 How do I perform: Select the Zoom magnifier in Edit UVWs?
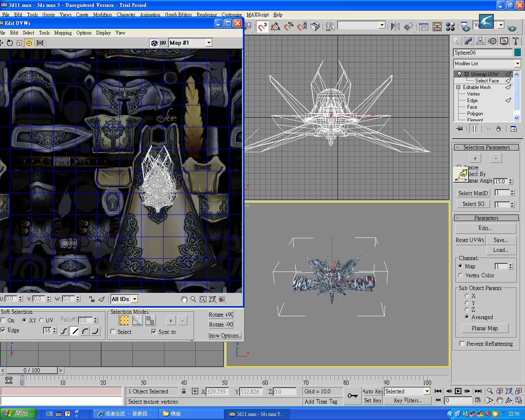click(193, 299)
